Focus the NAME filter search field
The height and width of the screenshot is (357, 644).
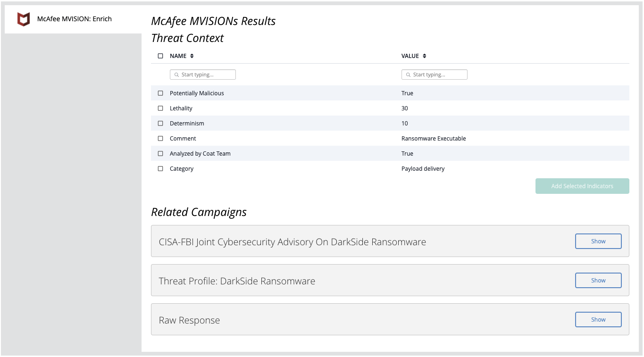click(x=203, y=75)
